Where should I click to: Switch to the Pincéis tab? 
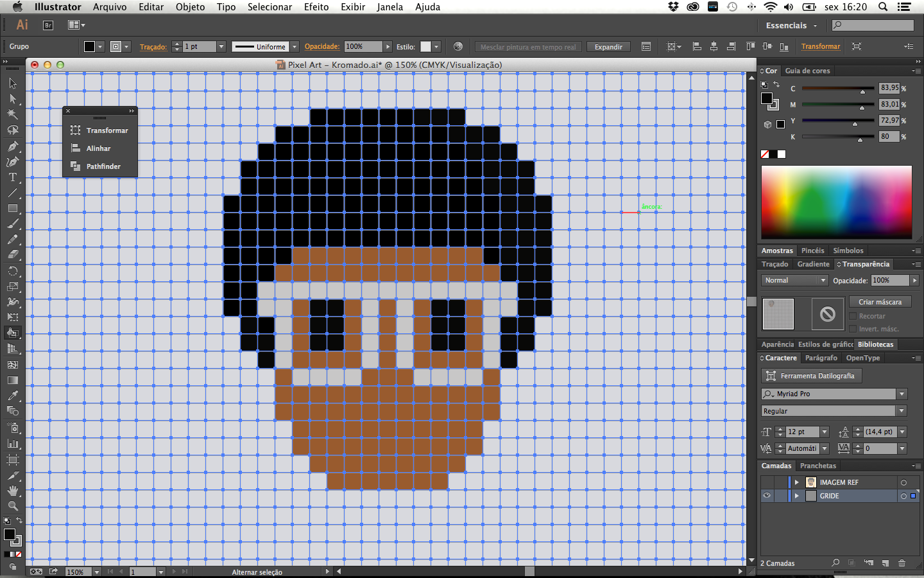point(812,250)
